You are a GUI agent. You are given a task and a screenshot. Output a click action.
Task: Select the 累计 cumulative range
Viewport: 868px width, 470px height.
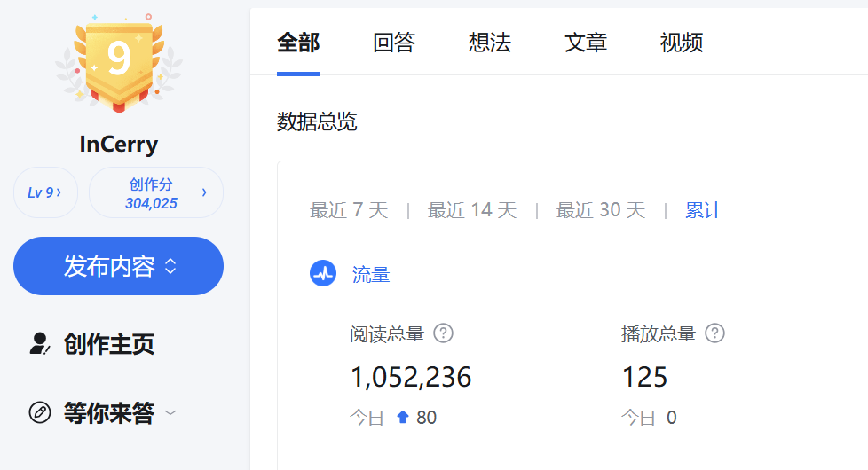704,211
